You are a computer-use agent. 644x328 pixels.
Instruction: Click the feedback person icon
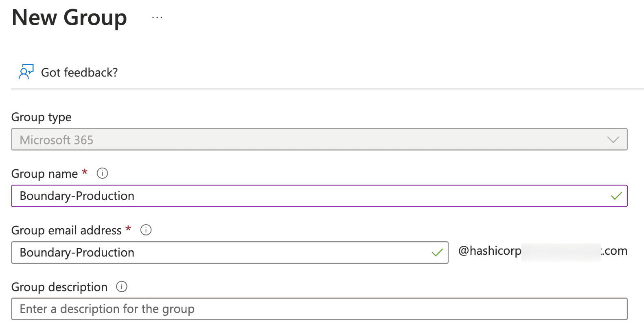[26, 72]
